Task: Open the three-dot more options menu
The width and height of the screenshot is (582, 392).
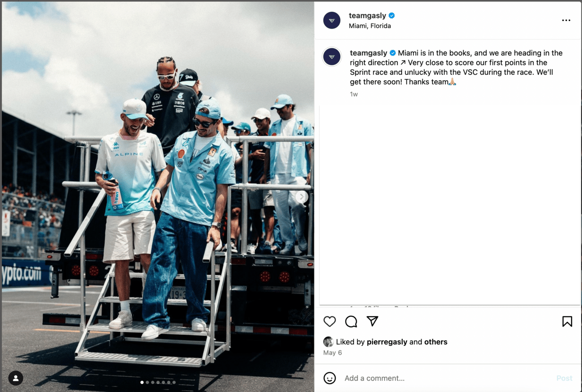Action: tap(566, 20)
